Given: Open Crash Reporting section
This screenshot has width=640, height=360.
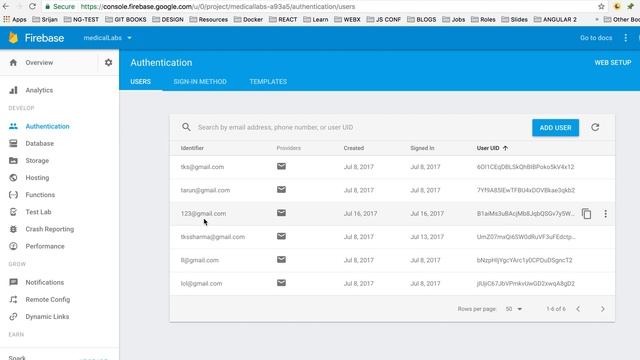Looking at the screenshot, I should click(x=50, y=229).
